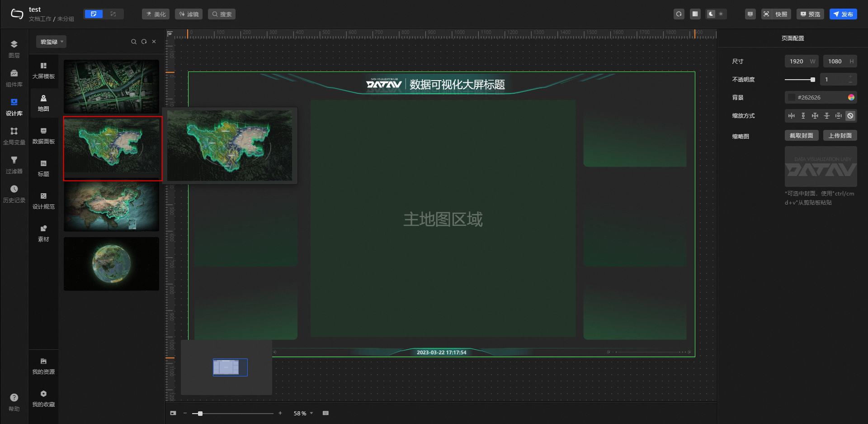Click the width field showing 1920
Image resolution: width=868 pixels, height=424 pixels.
click(x=802, y=61)
